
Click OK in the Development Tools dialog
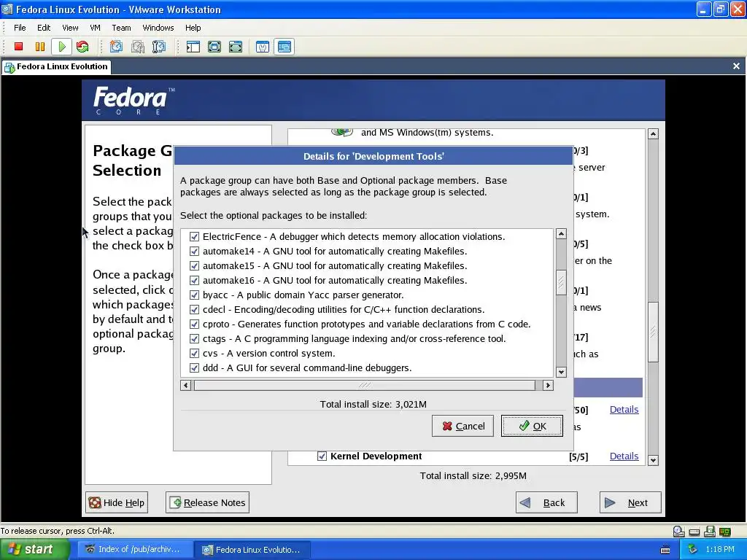click(x=532, y=426)
